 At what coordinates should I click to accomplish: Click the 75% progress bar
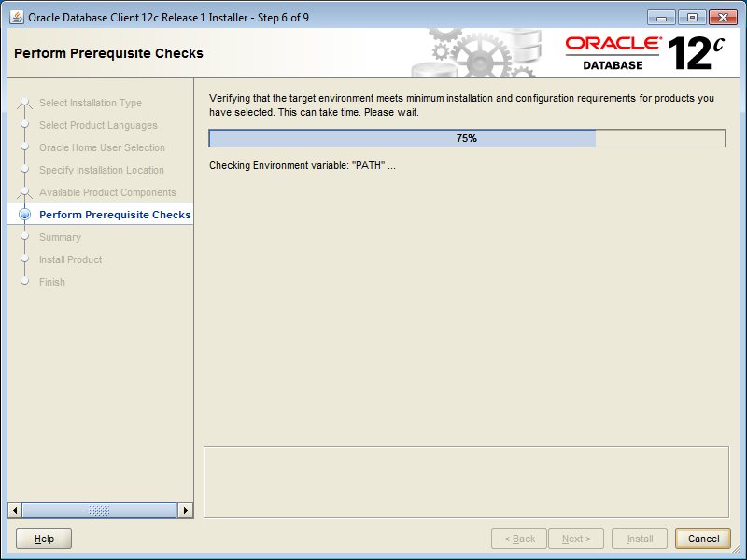[x=467, y=138]
